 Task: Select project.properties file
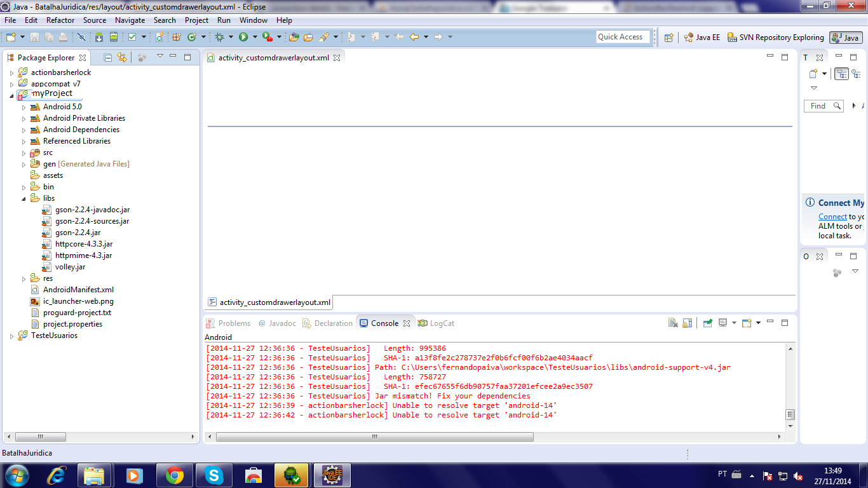[x=72, y=324]
